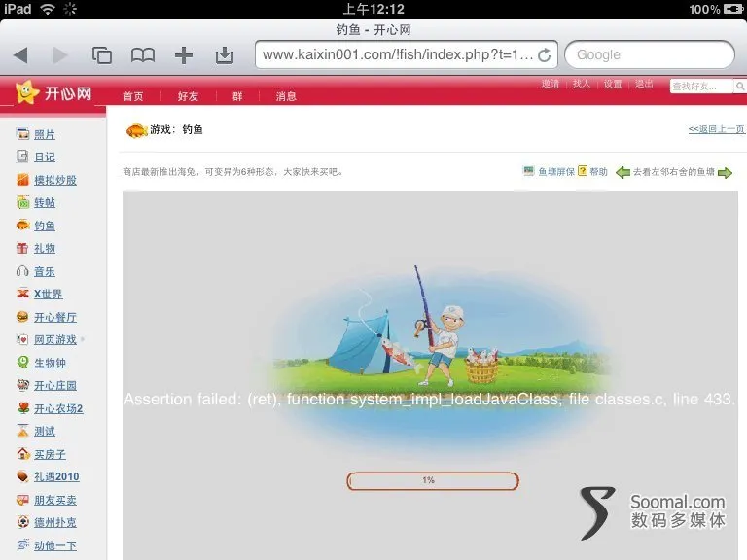Open the Safari pages/tabs icon

click(x=101, y=55)
